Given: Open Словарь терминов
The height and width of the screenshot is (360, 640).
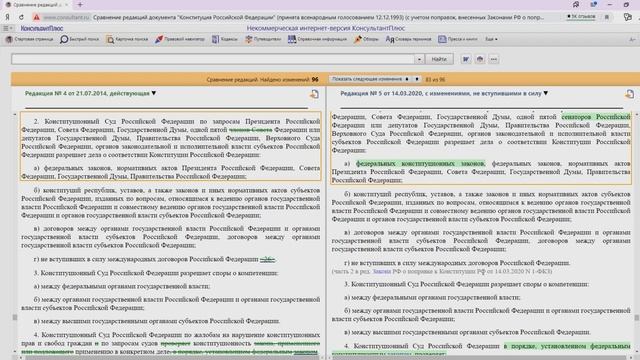Looking at the screenshot, I should (408, 39).
